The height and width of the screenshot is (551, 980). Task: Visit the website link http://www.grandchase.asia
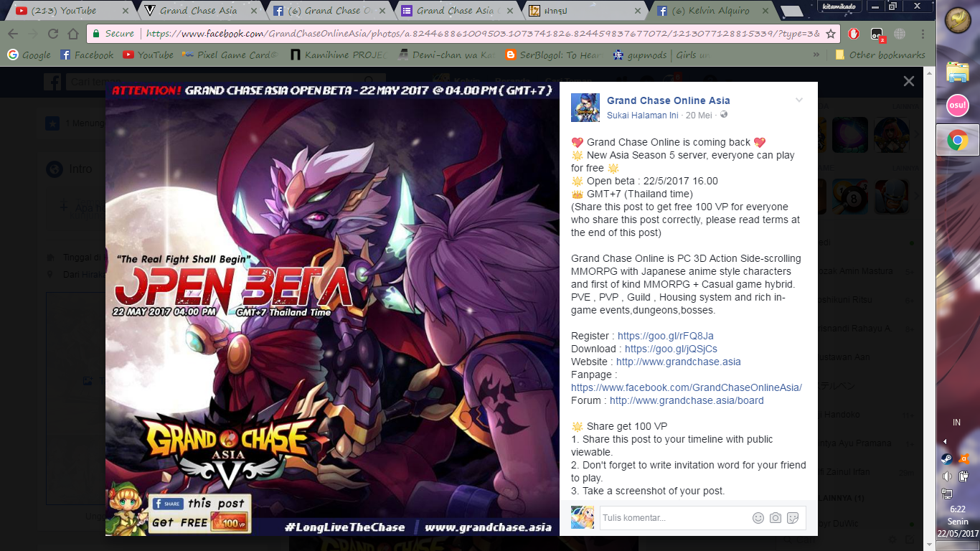[x=679, y=362]
